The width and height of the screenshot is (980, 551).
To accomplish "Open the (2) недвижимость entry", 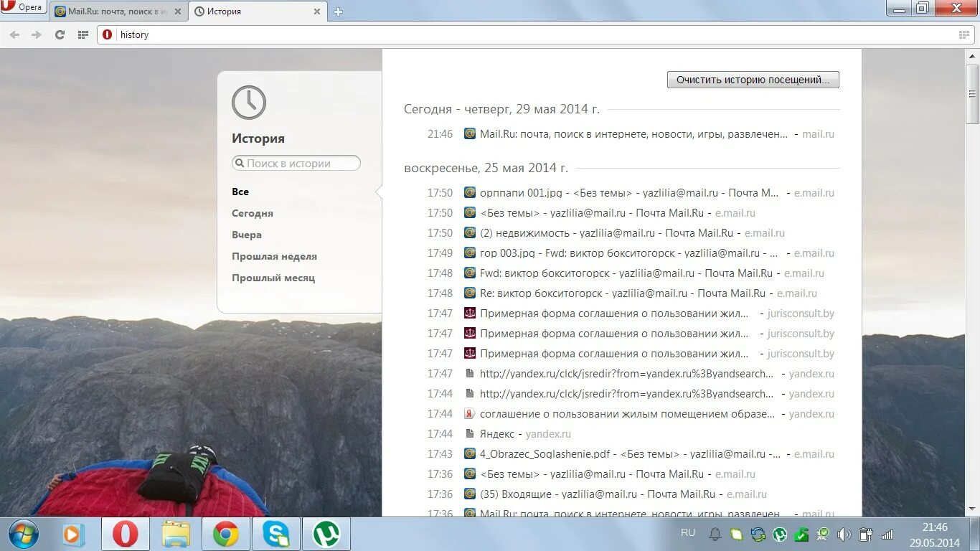I will click(x=606, y=233).
